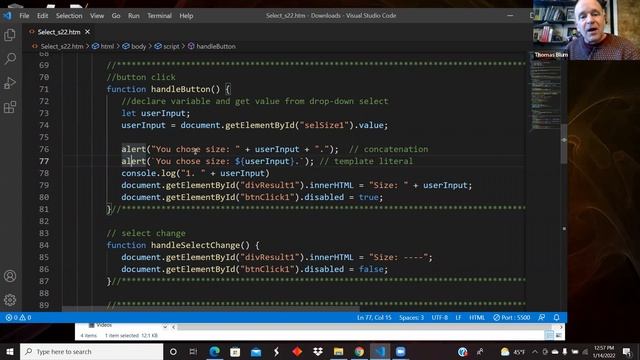Open the Help menu
Viewport: 640px width, 360px height.
[186, 16]
